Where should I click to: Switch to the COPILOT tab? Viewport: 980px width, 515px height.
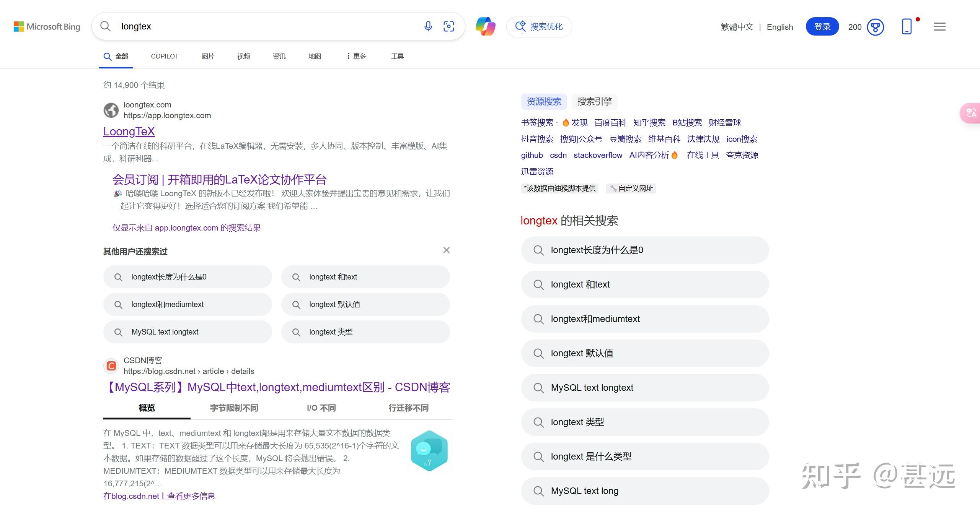(x=165, y=57)
